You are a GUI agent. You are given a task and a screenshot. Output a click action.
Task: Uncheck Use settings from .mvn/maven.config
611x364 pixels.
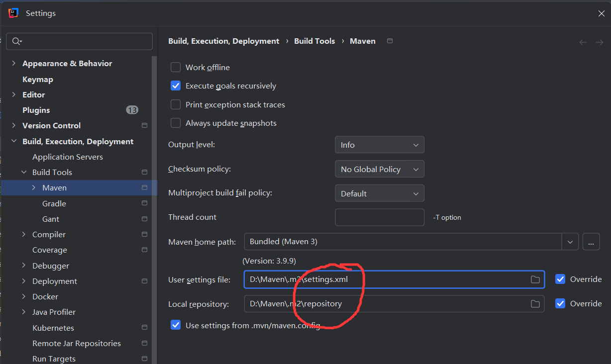coord(176,325)
